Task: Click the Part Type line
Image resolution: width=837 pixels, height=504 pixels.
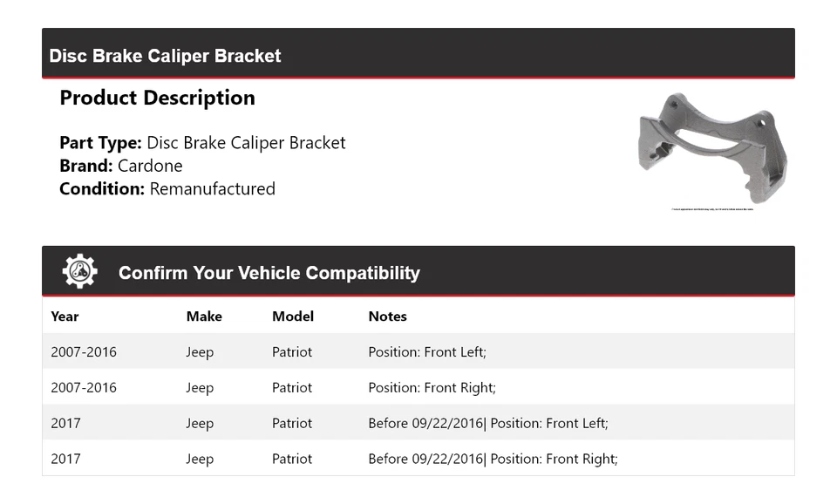Action: (202, 143)
